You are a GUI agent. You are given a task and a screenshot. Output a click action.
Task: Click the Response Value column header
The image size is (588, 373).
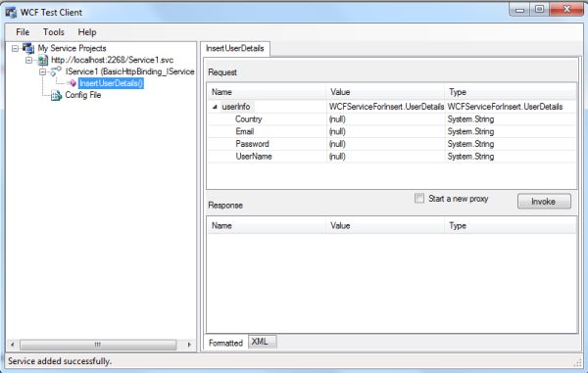pyautogui.click(x=386, y=226)
